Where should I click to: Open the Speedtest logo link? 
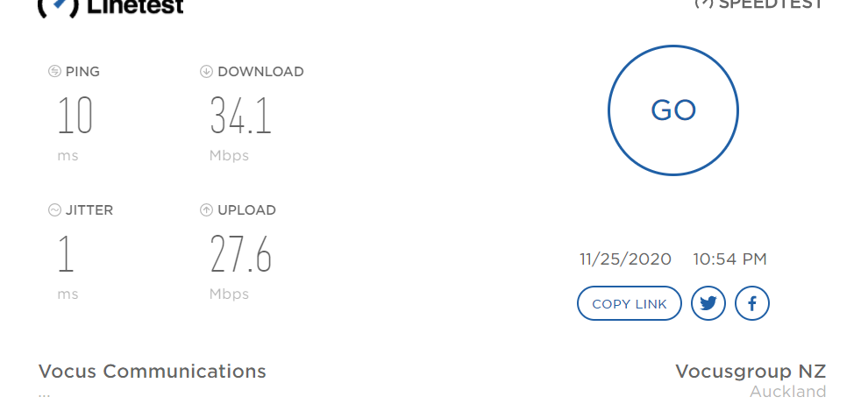[759, 4]
